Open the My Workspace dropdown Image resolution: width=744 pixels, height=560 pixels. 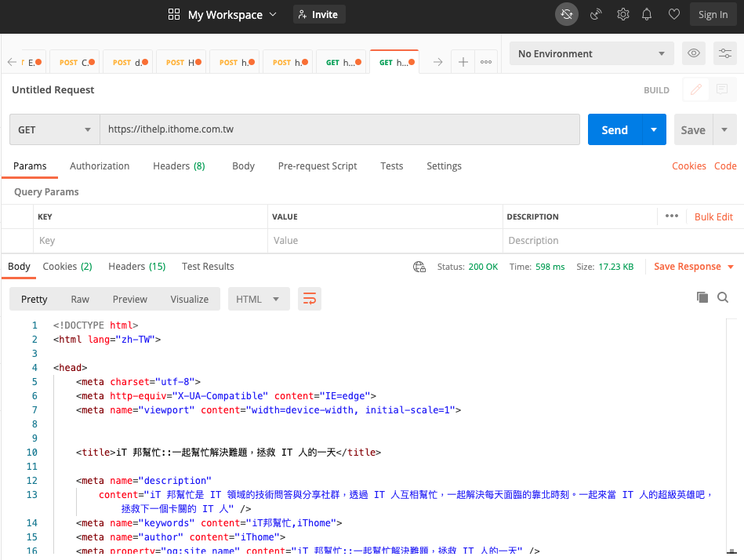click(232, 15)
